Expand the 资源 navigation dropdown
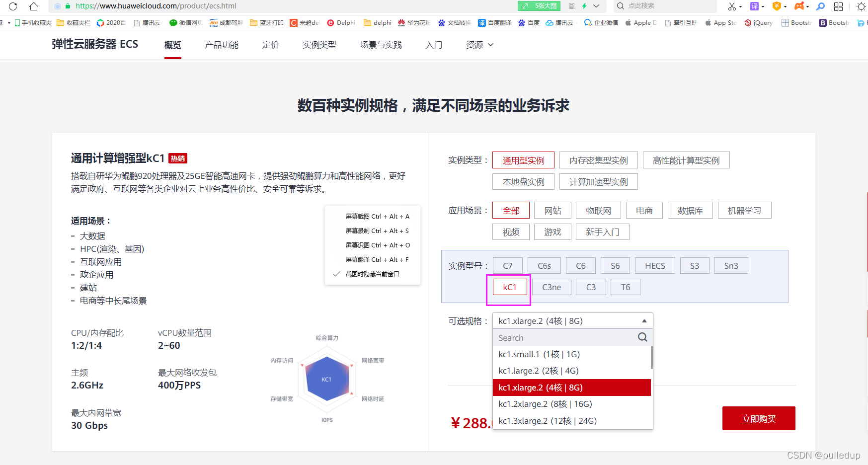This screenshot has height=465, width=868. pos(480,45)
